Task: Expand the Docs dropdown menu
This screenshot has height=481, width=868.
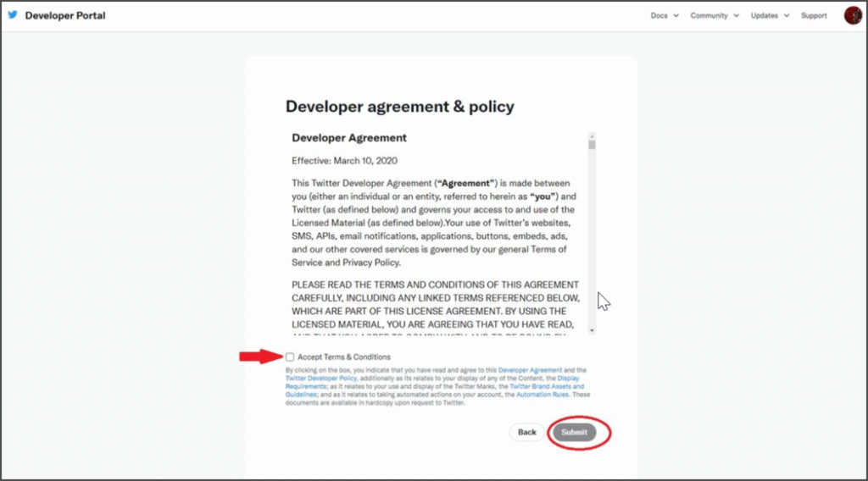Action: 665,15
